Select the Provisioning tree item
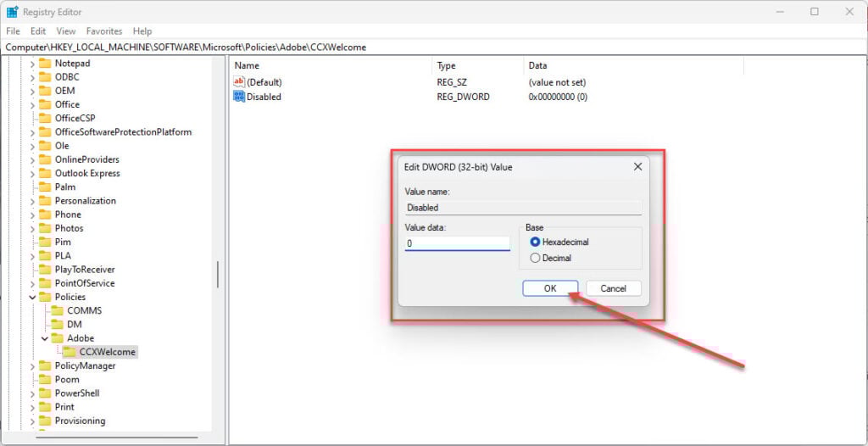Viewport: 868px width, 446px height. 80,421
